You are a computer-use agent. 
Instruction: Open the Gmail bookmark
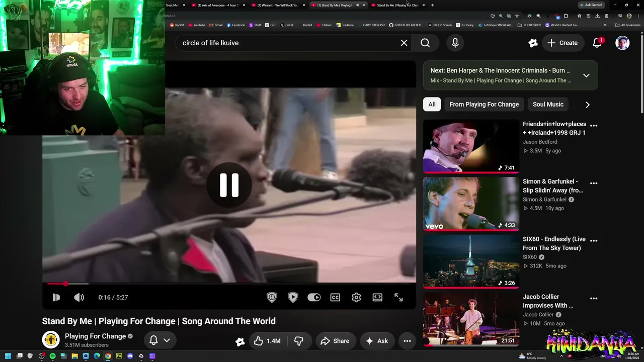pyautogui.click(x=216, y=25)
